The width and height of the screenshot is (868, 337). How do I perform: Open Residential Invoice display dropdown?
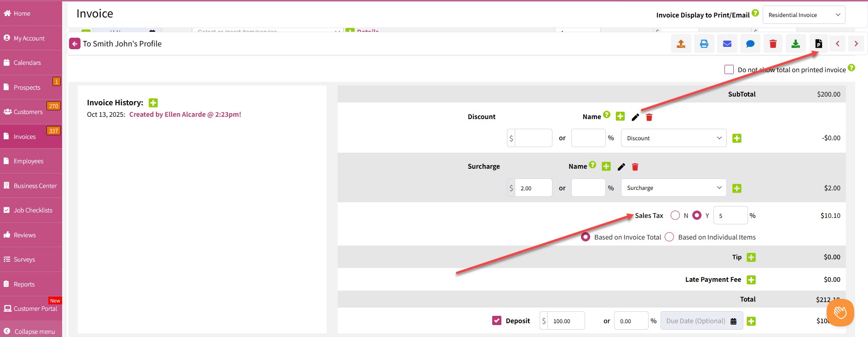click(804, 15)
